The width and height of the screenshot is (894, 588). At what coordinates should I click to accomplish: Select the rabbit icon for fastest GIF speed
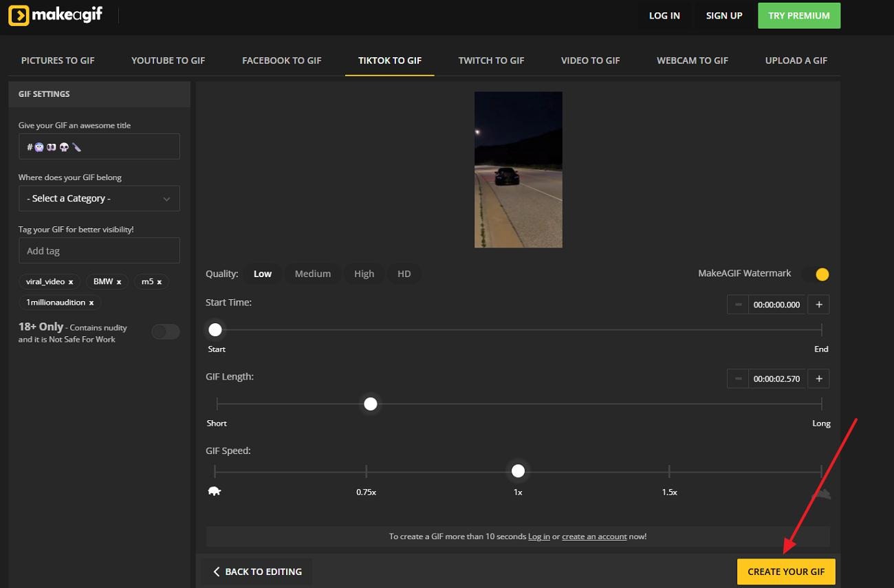(822, 491)
